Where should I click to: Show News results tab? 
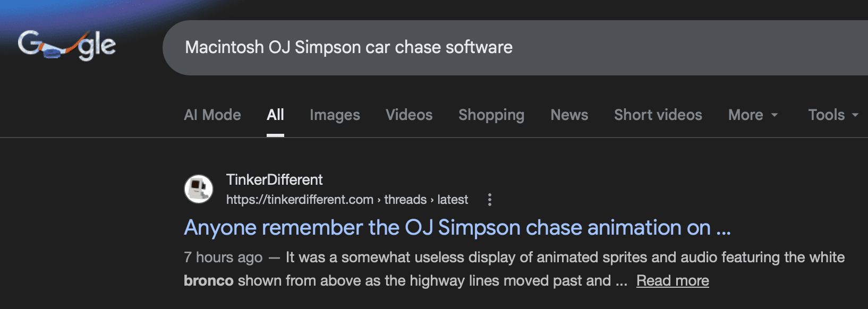coord(569,115)
